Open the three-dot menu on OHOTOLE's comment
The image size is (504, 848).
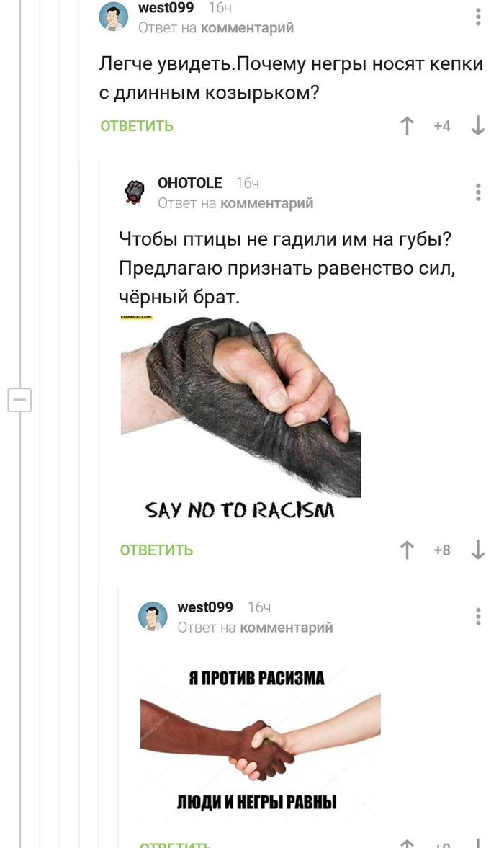click(478, 192)
